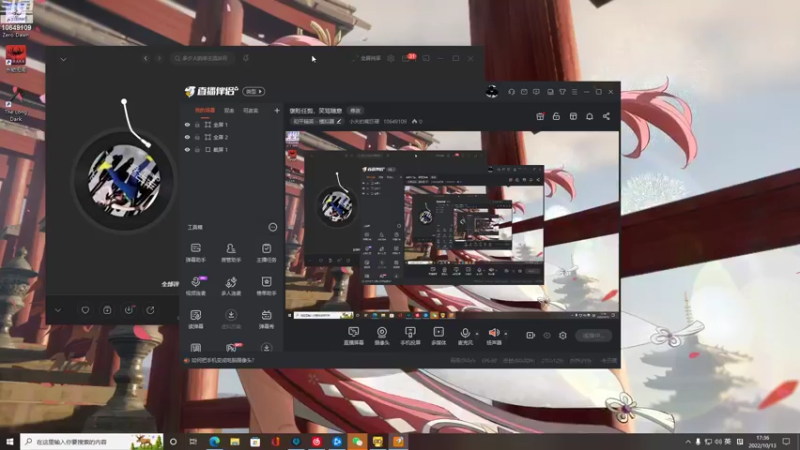
Task: Lock the 全屏 2 source
Action: pyautogui.click(x=197, y=137)
